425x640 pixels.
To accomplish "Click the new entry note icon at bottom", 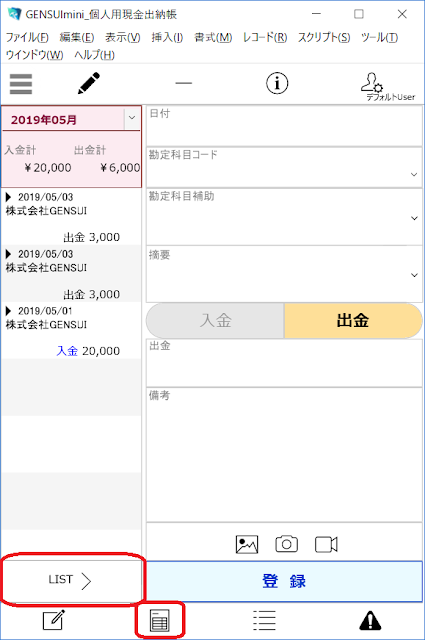I will click(x=54, y=620).
